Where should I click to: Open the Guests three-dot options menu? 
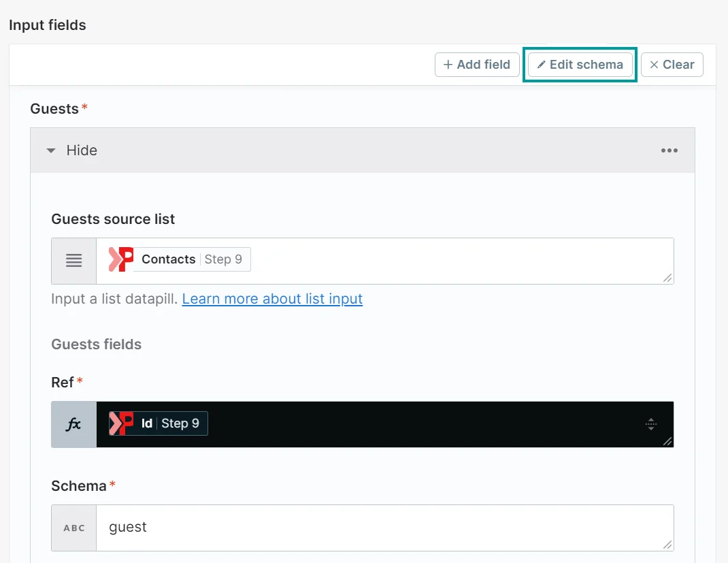(669, 150)
